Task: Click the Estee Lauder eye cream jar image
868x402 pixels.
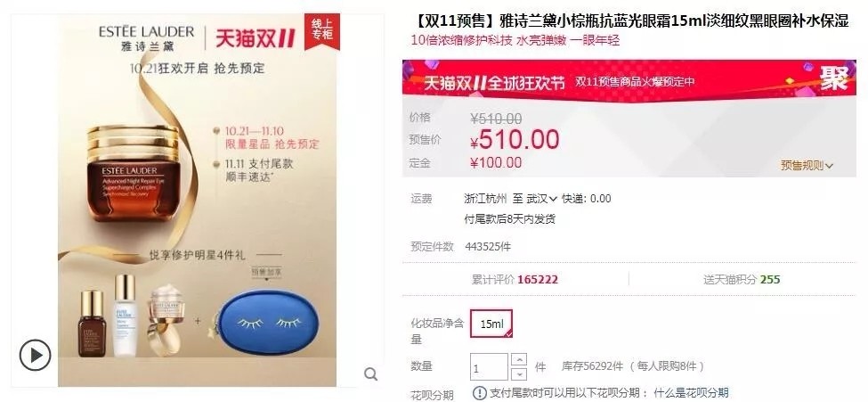Action: click(x=134, y=174)
